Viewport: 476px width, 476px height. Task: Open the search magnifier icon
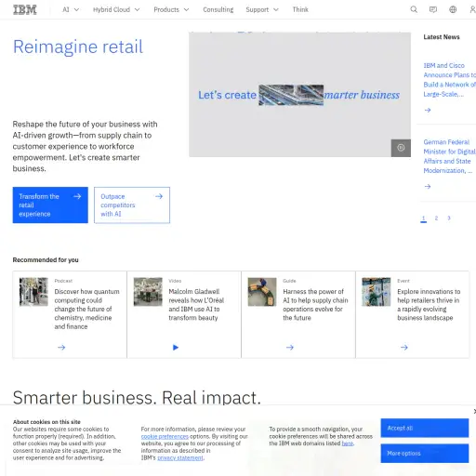pos(414,9)
